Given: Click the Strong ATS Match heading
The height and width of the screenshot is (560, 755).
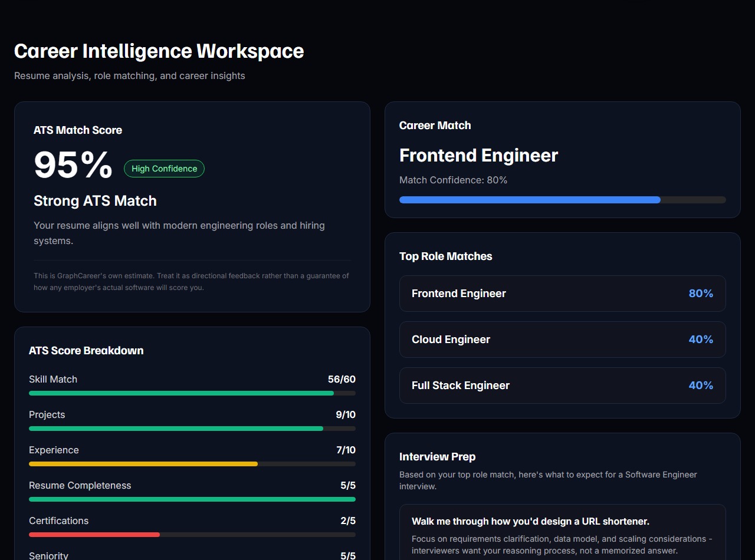Looking at the screenshot, I should (95, 201).
